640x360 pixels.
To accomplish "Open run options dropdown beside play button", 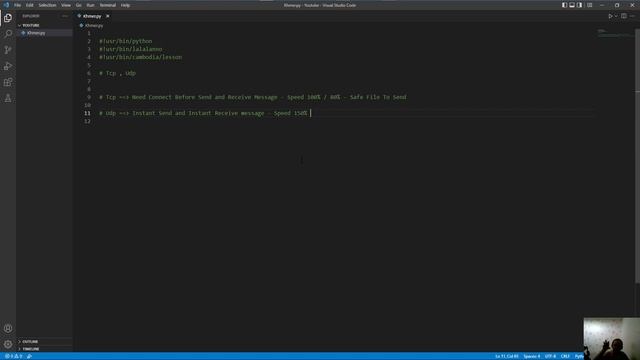I will click(616, 16).
